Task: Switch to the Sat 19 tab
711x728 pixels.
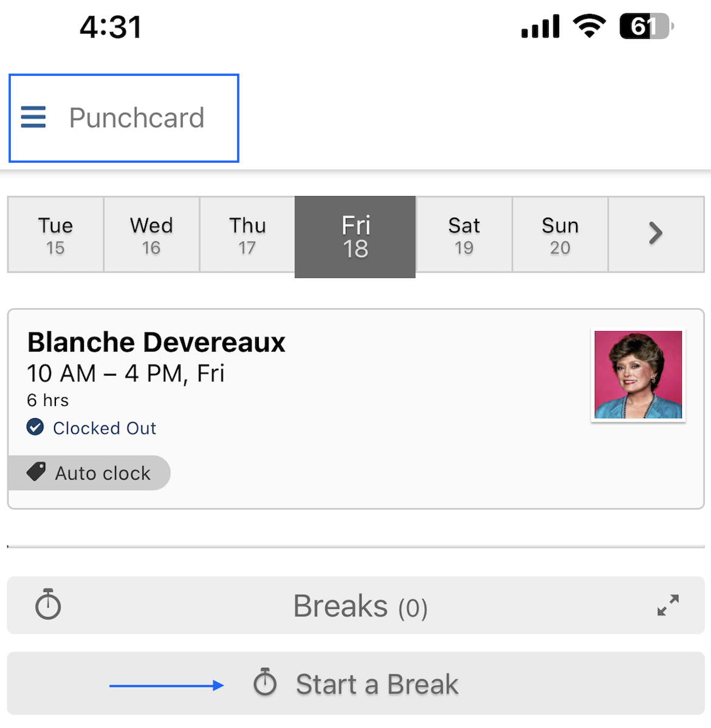Action: click(x=464, y=234)
